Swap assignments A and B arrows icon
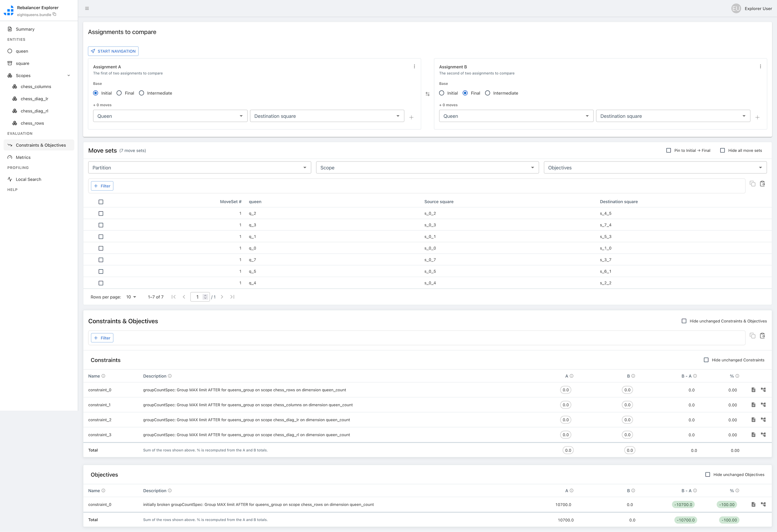Viewport: 777px width, 532px height. click(427, 94)
